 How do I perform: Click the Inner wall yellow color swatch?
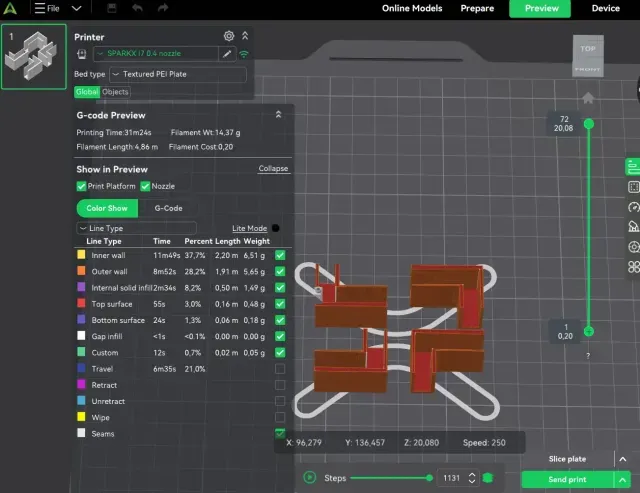tap(81, 255)
